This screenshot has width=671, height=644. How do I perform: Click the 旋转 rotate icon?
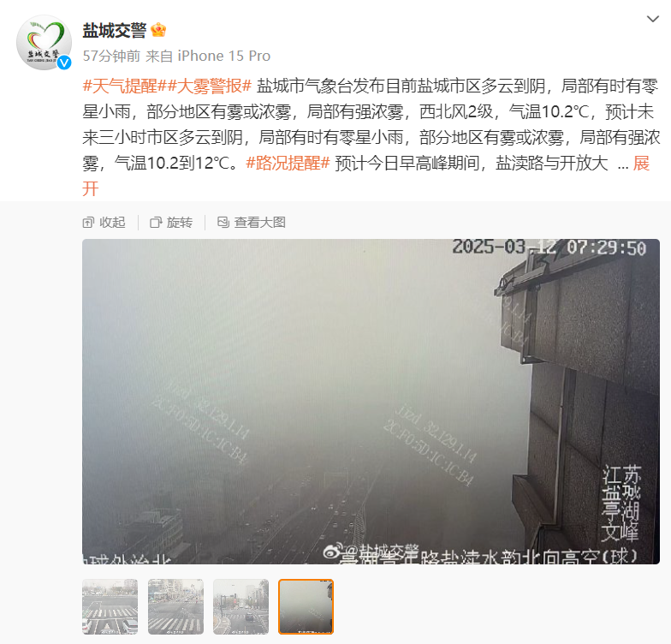(x=156, y=223)
